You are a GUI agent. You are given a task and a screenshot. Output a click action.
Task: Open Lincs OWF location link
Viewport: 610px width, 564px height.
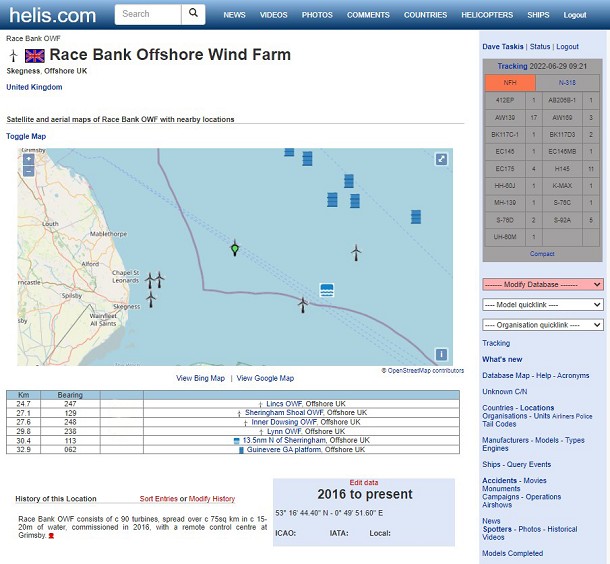click(x=285, y=404)
